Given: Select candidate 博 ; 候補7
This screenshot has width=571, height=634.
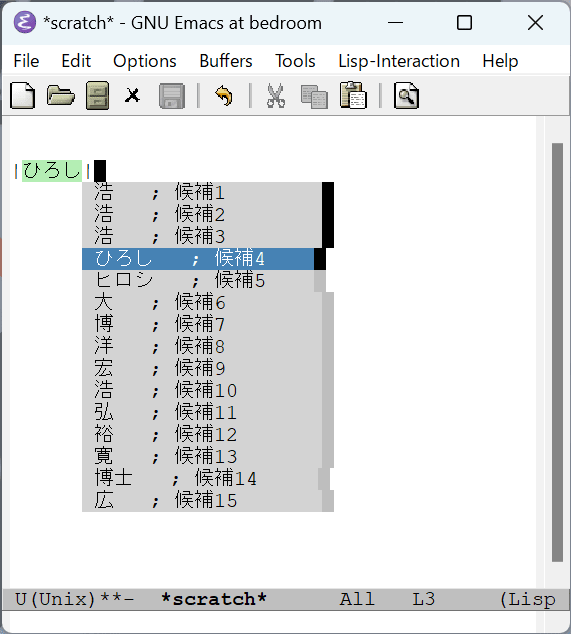Looking at the screenshot, I should click(x=202, y=325).
